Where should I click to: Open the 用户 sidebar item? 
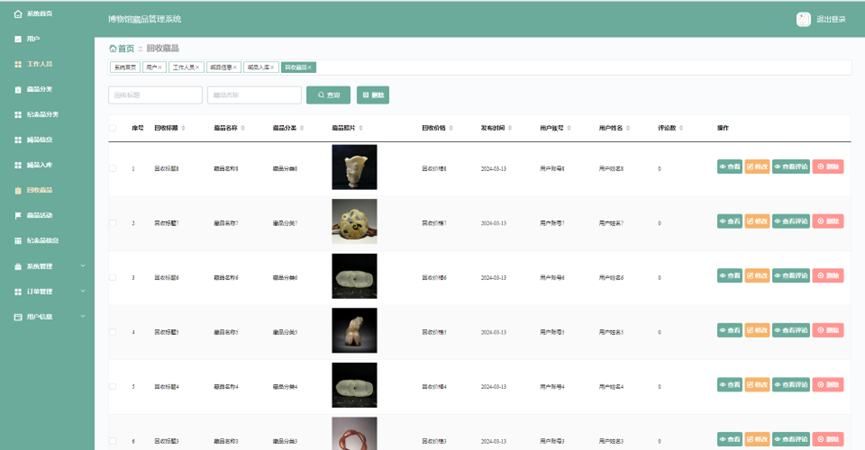[26, 39]
